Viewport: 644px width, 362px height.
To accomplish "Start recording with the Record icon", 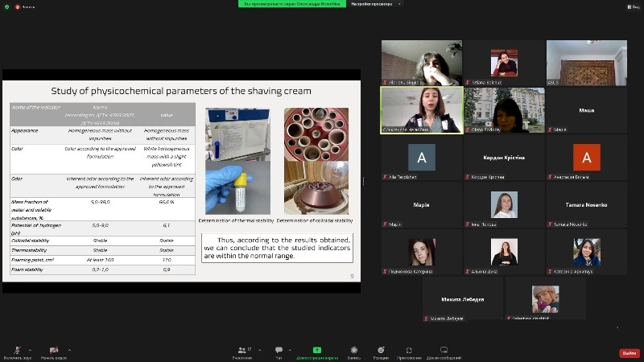I will (x=354, y=350).
